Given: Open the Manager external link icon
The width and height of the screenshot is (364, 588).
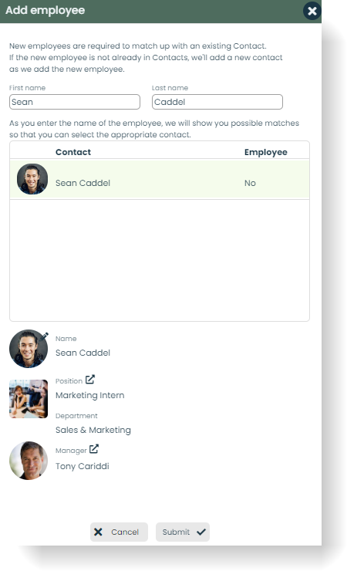Looking at the screenshot, I should [94, 449].
